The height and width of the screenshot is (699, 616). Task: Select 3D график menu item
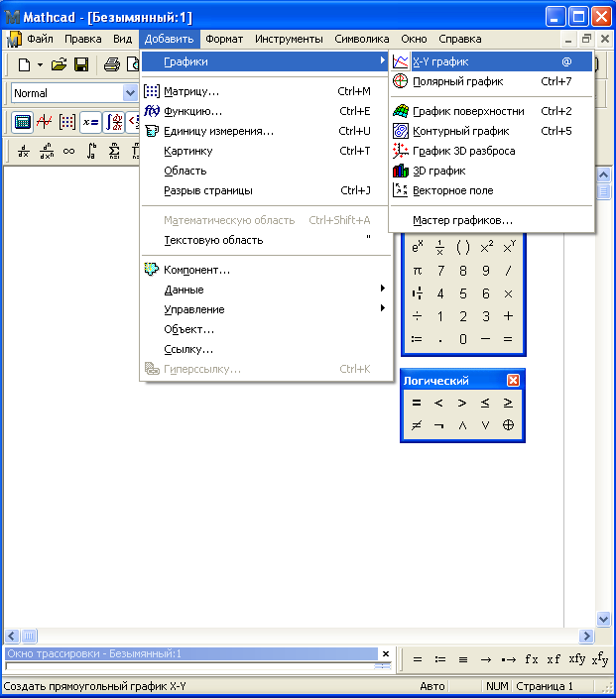coord(492,171)
